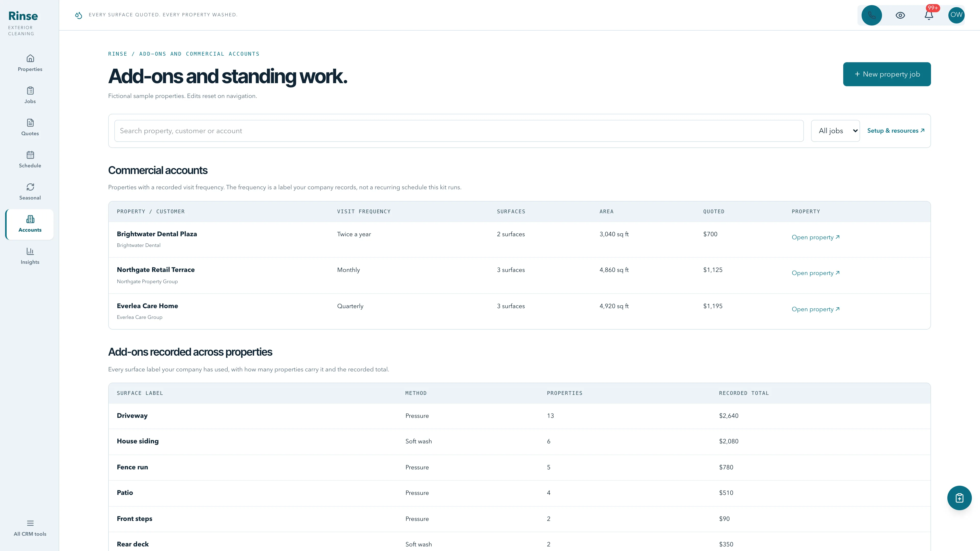
Task: Click the $2,640 recorded total
Action: (x=729, y=416)
